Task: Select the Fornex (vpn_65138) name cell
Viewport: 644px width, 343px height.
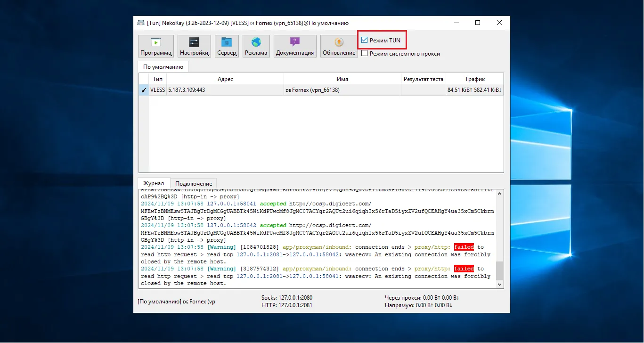Action: (342, 90)
